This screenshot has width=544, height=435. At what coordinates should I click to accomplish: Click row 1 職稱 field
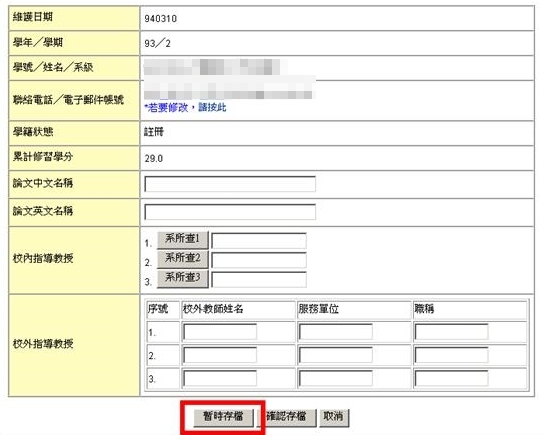(x=451, y=332)
